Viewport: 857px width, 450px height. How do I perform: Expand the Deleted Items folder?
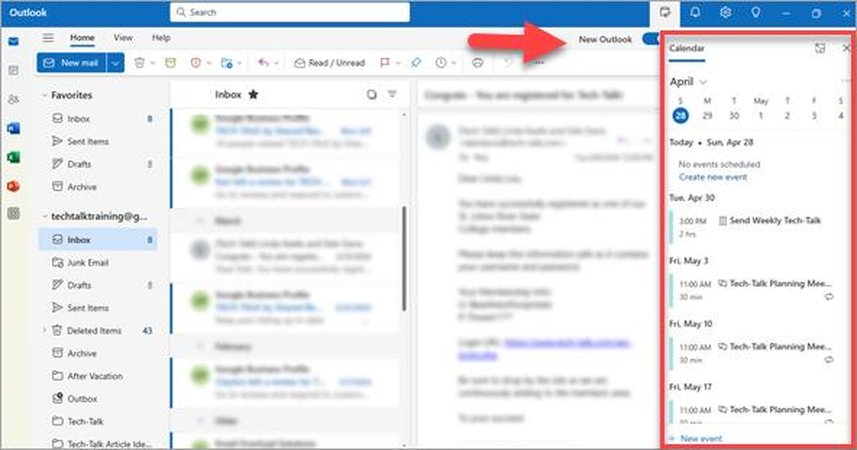pyautogui.click(x=44, y=330)
